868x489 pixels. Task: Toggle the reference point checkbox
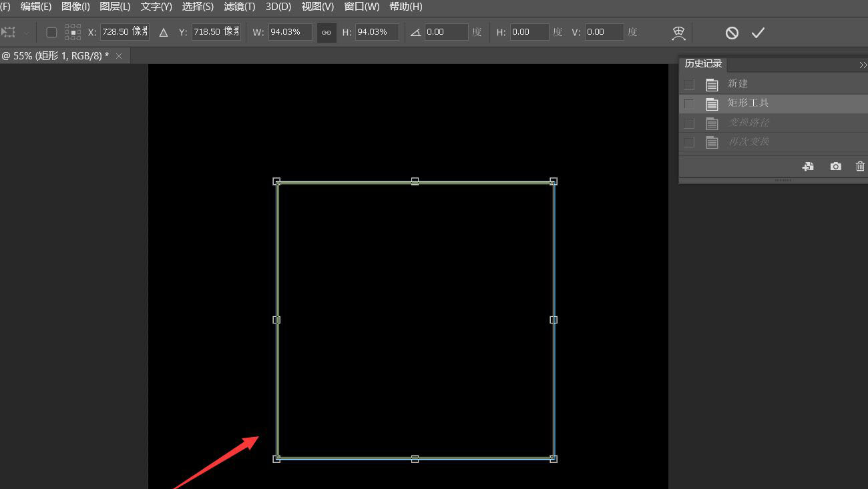51,32
